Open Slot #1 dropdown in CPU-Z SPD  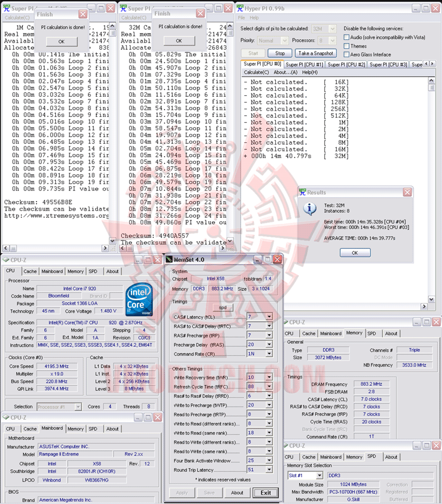point(319,475)
